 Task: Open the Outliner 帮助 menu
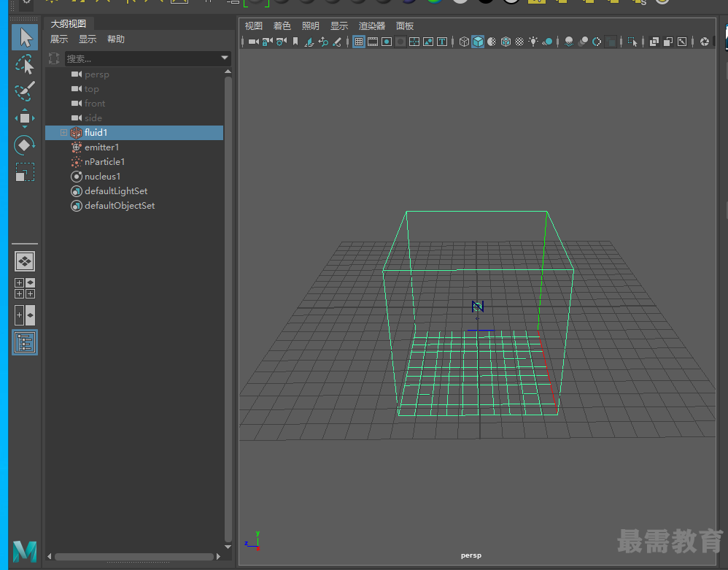[x=115, y=39]
